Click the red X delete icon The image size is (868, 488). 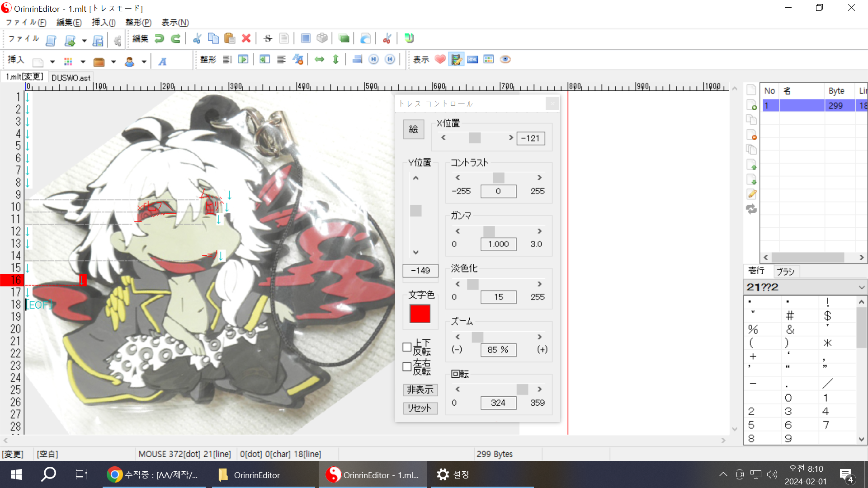click(x=246, y=38)
